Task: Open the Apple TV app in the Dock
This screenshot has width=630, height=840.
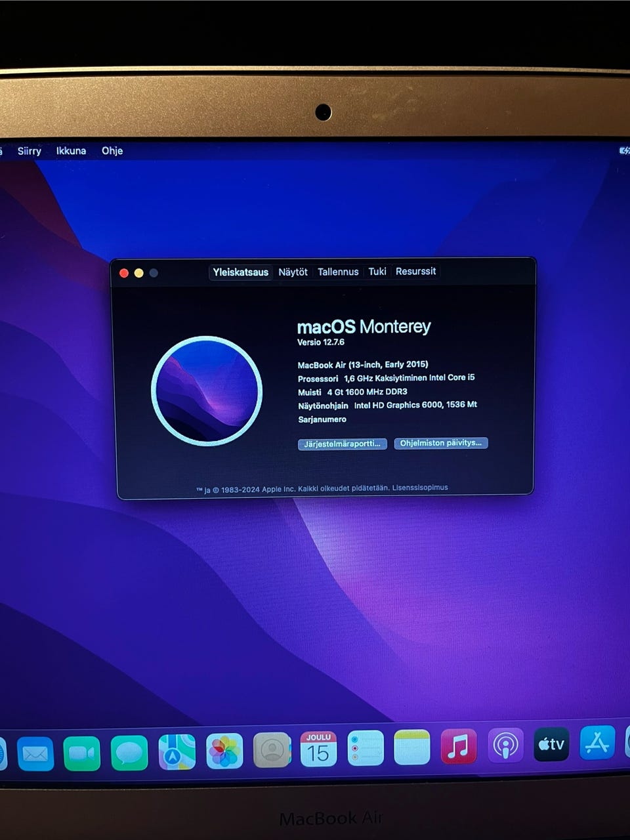Action: 551,744
